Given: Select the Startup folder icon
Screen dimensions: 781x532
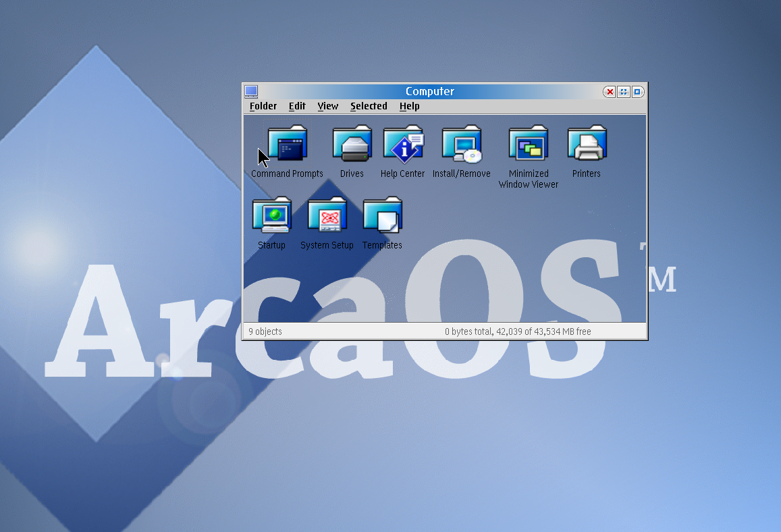Looking at the screenshot, I should pos(272,215).
